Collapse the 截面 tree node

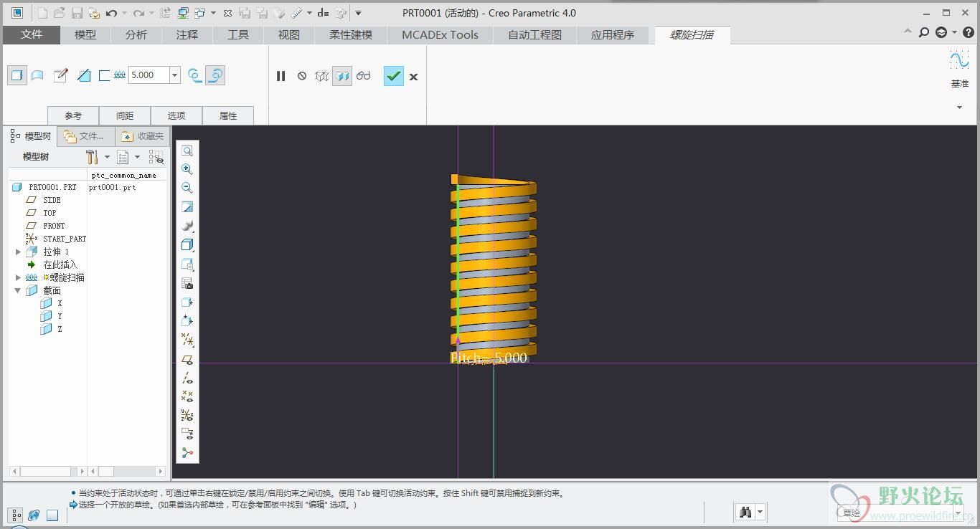18,290
